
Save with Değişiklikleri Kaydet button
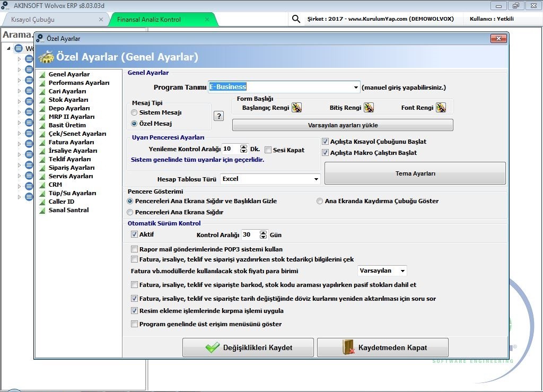[248, 347]
